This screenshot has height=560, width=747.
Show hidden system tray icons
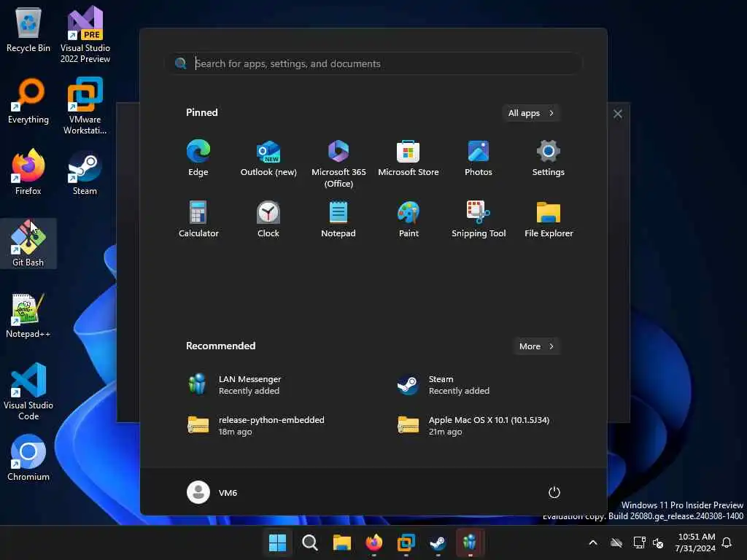(593, 542)
